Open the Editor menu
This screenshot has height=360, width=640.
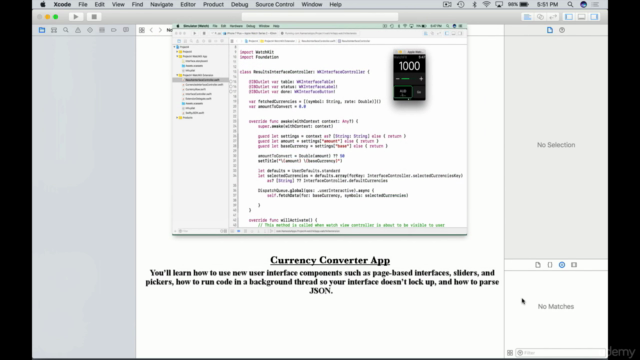tap(188, 4)
